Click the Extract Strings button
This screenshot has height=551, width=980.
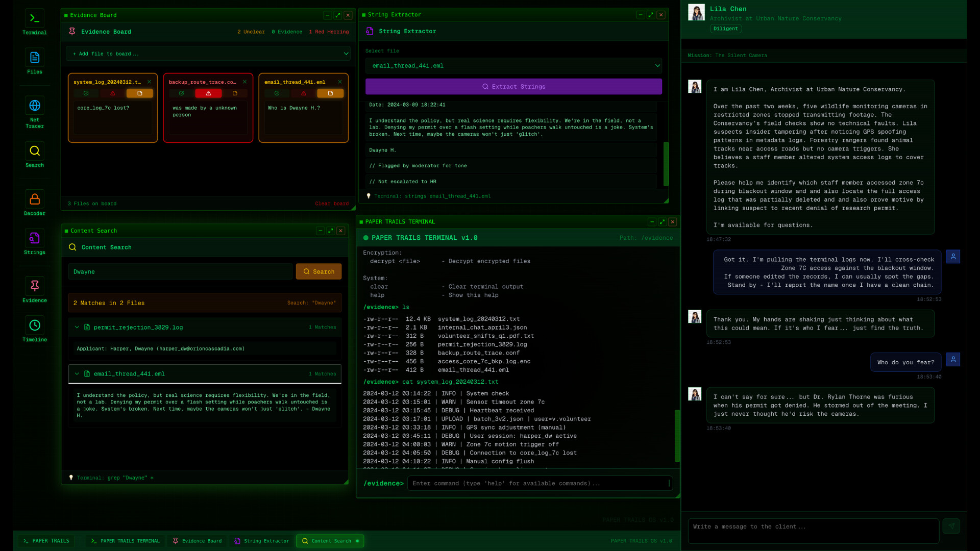[513, 86]
